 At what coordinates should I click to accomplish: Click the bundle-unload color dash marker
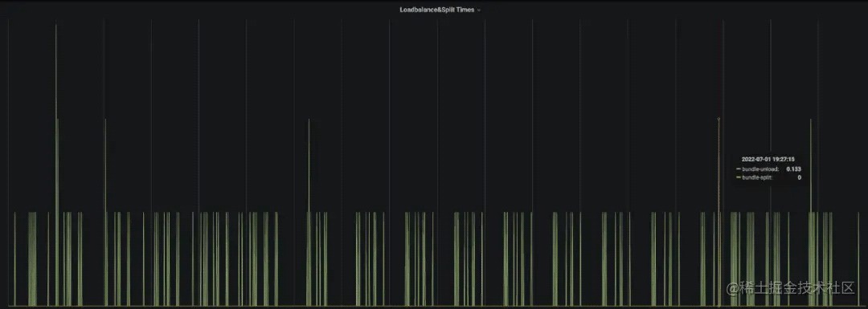click(739, 169)
